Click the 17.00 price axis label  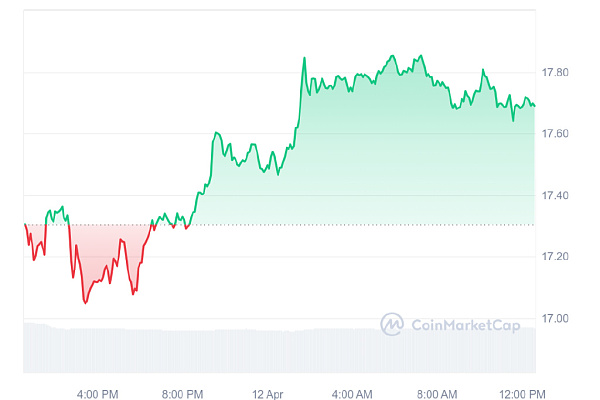555,318
